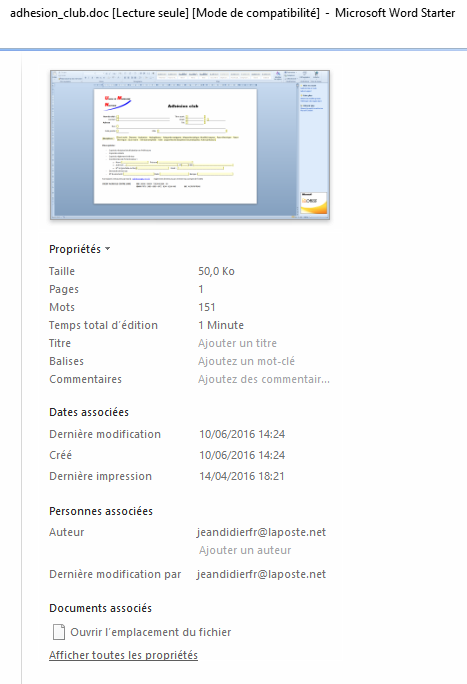Open Afficher toutes les propriétés link
The width and height of the screenshot is (467, 684).
coord(123,655)
